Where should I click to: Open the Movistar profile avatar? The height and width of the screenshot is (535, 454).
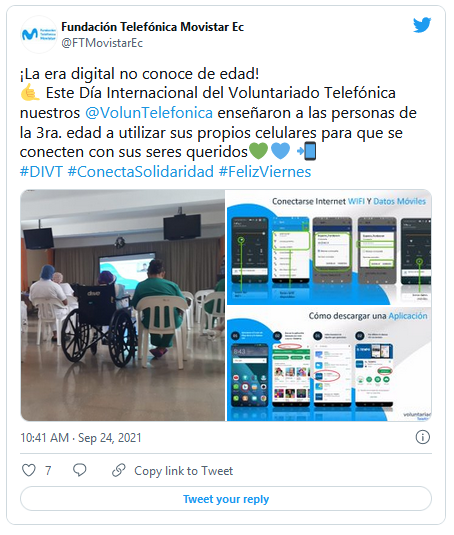[x=39, y=34]
